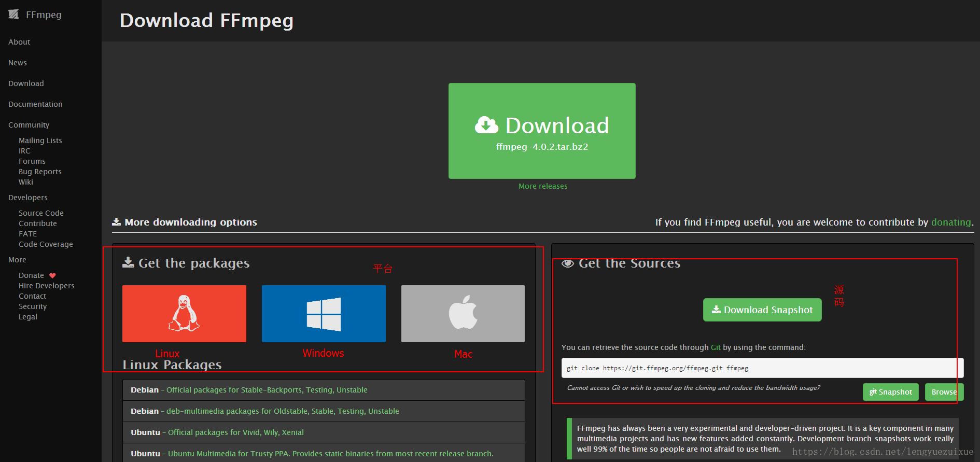
Task: Open the Contribute link
Action: click(38, 223)
